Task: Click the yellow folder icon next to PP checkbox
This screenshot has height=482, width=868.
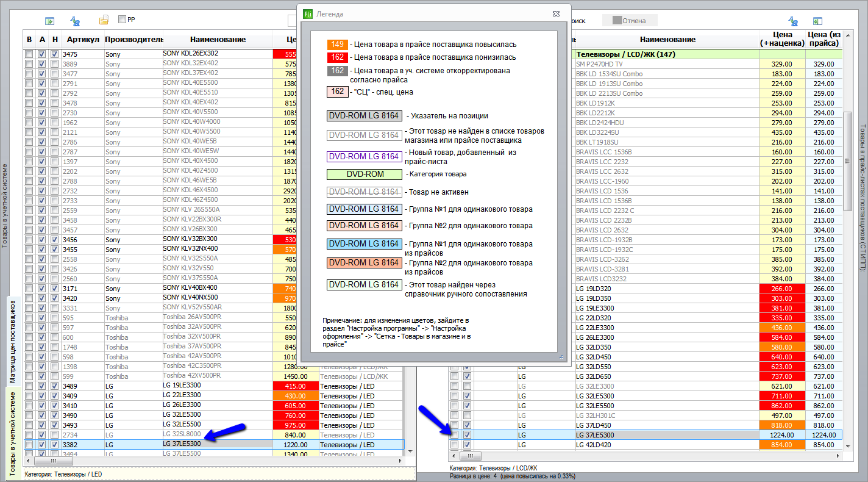Action: click(104, 20)
